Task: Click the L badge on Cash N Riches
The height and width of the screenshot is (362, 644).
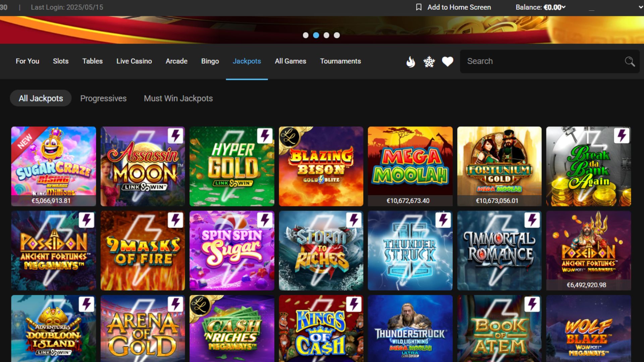Action: [200, 306]
